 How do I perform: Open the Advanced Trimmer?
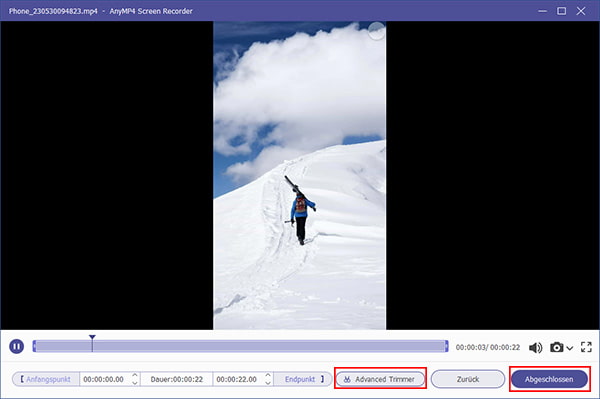coord(380,379)
